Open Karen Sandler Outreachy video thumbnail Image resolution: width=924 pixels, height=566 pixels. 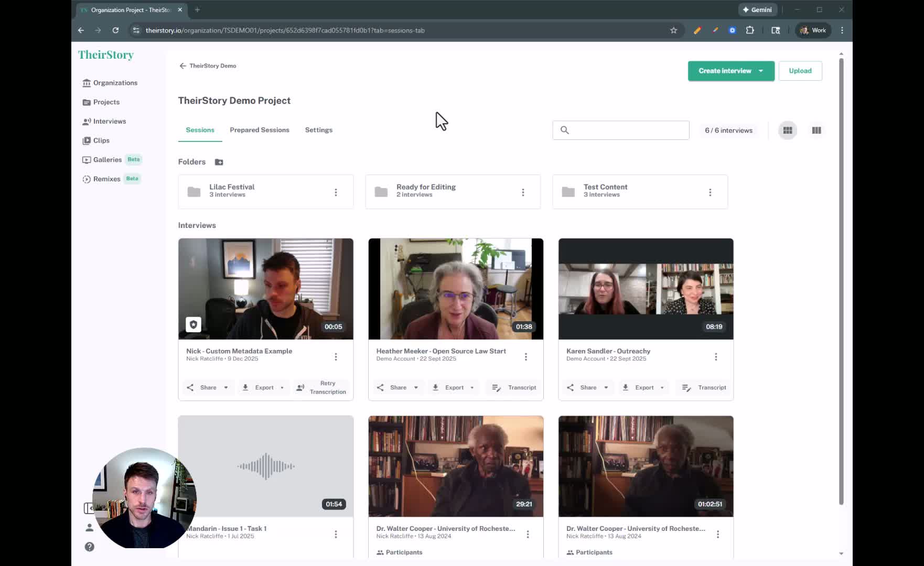pyautogui.click(x=646, y=289)
